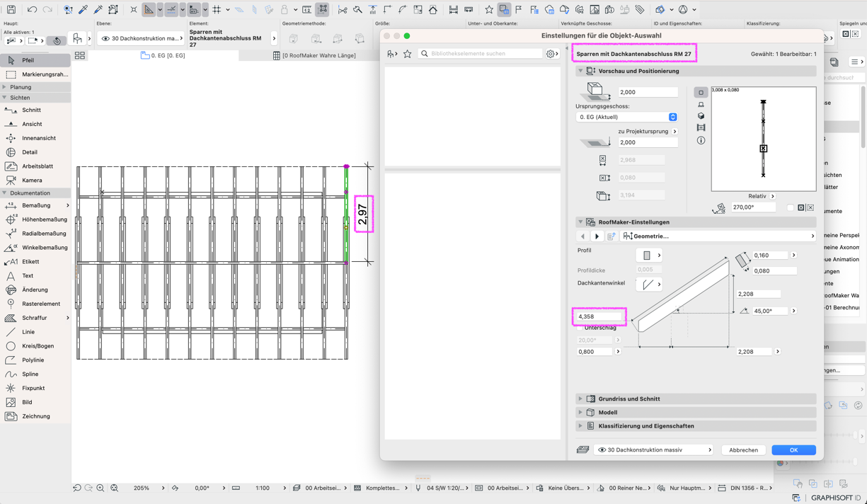Image resolution: width=867 pixels, height=504 pixels.
Task: Go to next RoofMaker settings page arrow
Action: coord(597,236)
